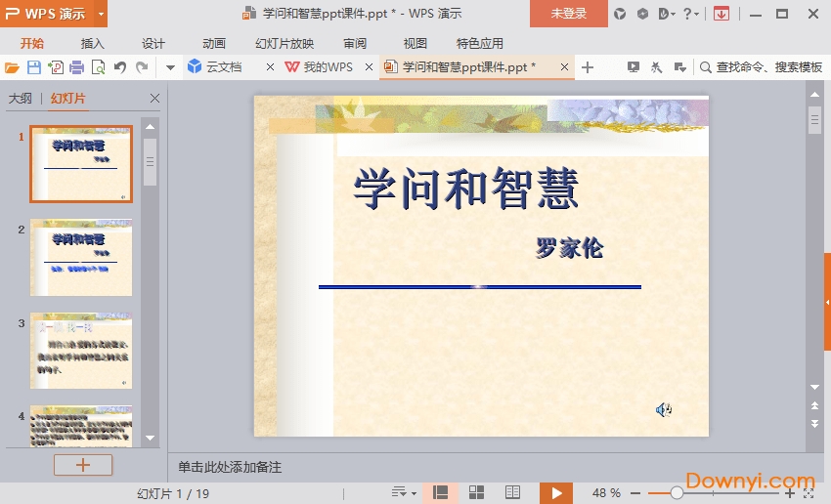831x504 pixels.
Task: Click the 学问和智慧 title text
Action: 465,188
